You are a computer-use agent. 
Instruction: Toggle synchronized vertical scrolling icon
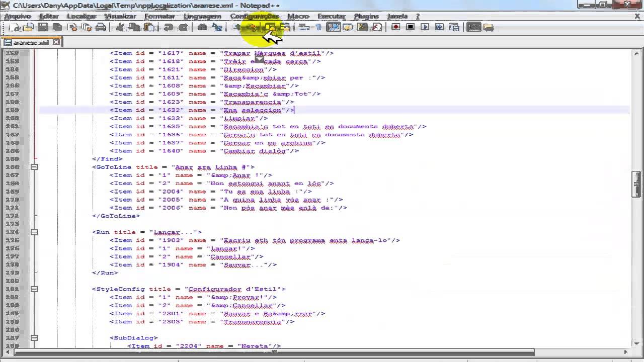(270, 27)
